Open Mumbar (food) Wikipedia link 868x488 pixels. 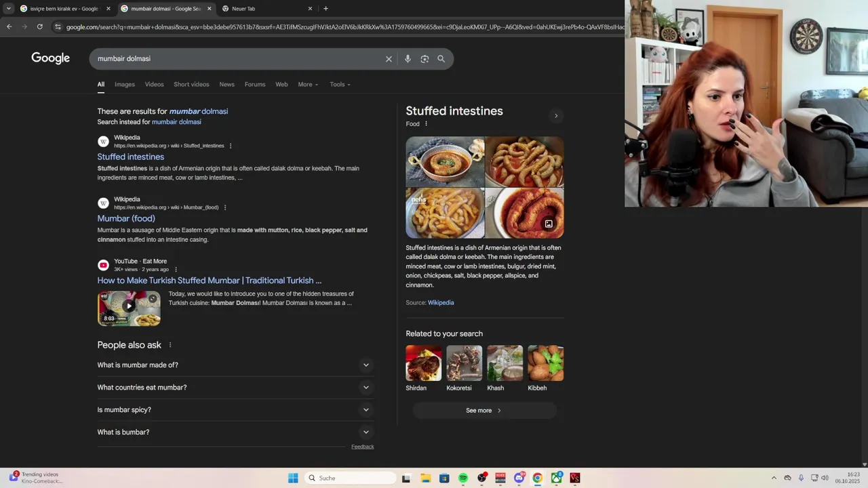click(x=126, y=218)
